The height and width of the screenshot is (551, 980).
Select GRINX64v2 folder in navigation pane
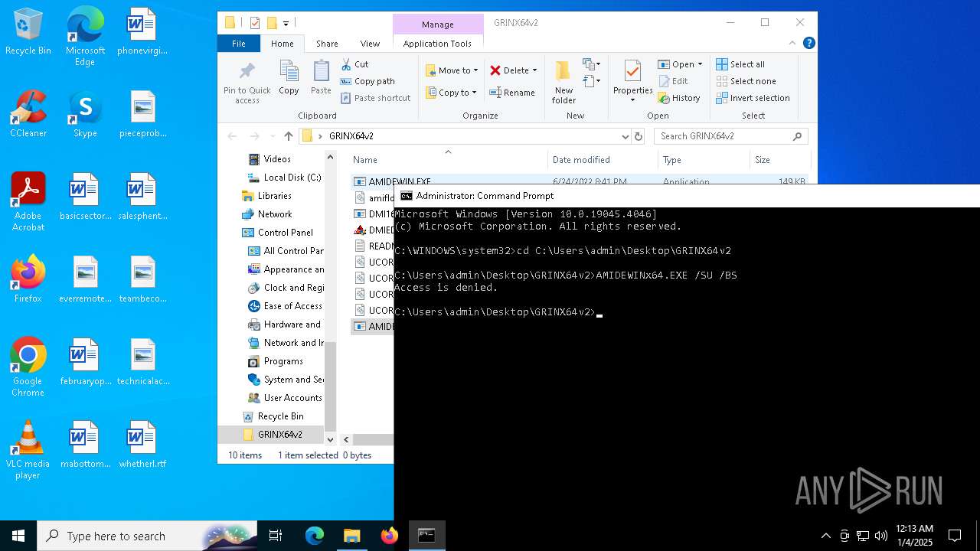(x=279, y=435)
